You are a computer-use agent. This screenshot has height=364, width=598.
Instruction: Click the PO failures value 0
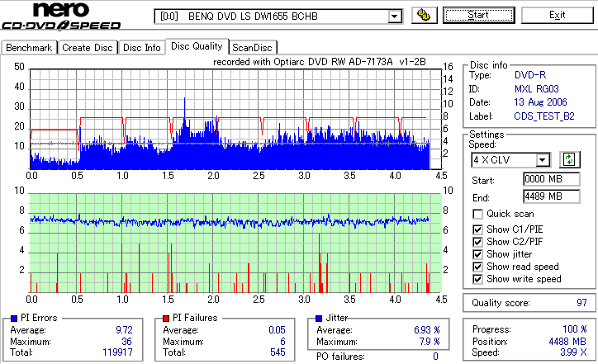435,357
